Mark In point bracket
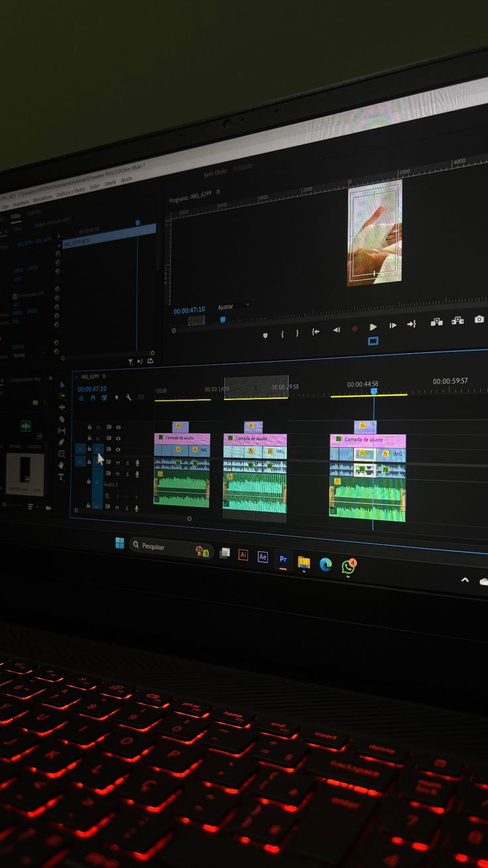This screenshot has height=868, width=488. tap(282, 333)
